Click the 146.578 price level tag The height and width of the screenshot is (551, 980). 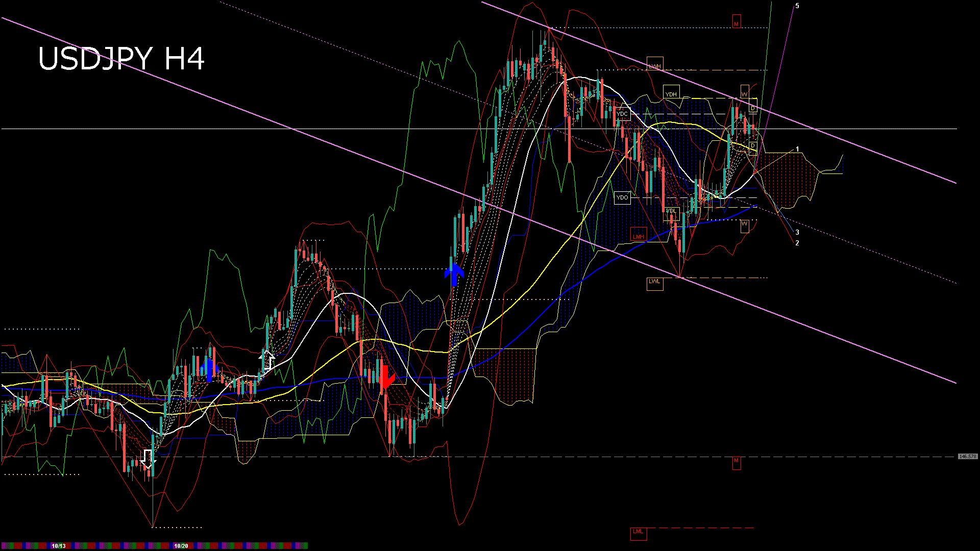click(967, 457)
